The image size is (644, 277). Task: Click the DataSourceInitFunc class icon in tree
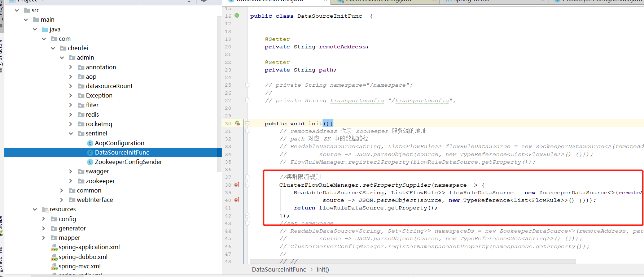pos(90,153)
